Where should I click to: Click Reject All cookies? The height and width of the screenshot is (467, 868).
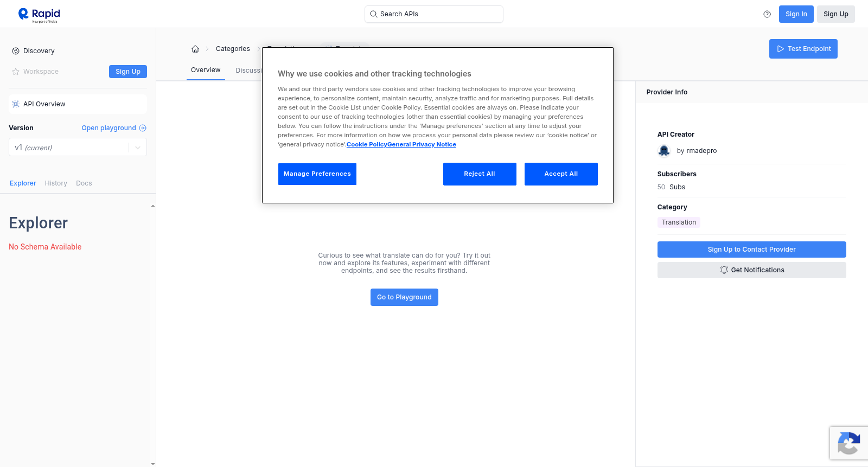click(x=480, y=174)
